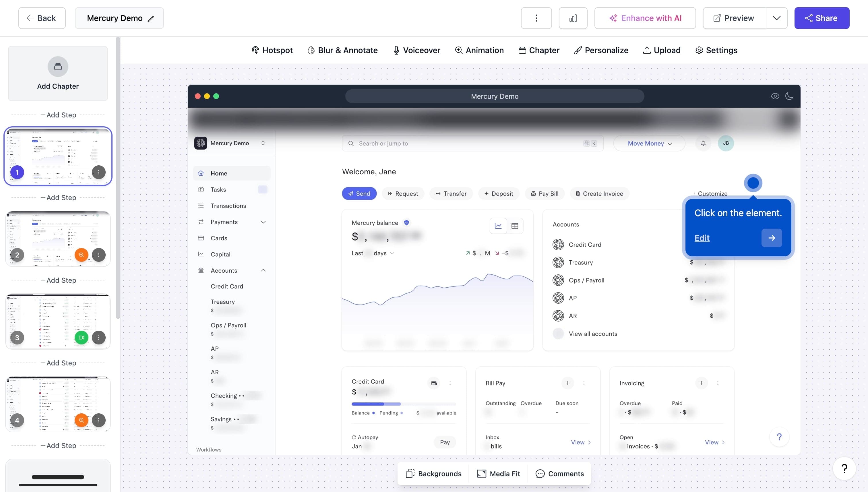The image size is (868, 492).
Task: Collapse the Accounts sidebar section
Action: coord(263,270)
